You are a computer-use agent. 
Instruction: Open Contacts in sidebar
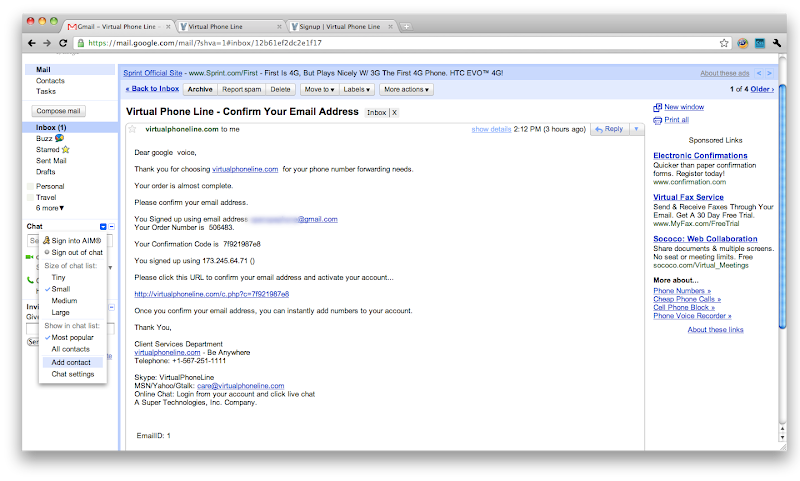tap(50, 81)
